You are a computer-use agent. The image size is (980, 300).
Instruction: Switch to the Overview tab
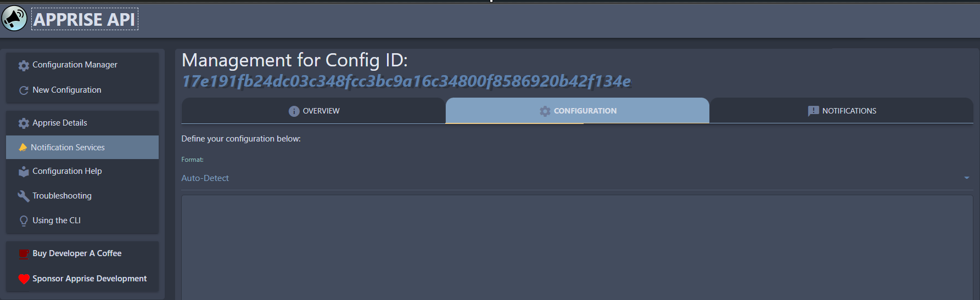[x=313, y=111]
